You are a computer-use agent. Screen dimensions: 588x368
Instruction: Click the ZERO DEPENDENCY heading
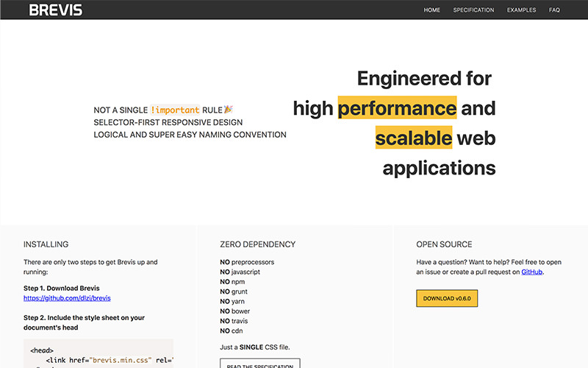pyautogui.click(x=258, y=244)
